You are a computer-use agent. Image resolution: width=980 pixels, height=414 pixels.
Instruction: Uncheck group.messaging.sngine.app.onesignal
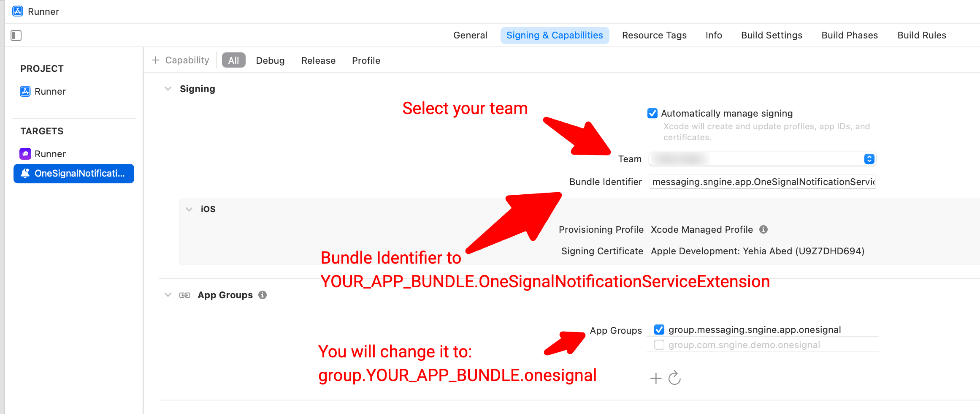tap(659, 330)
